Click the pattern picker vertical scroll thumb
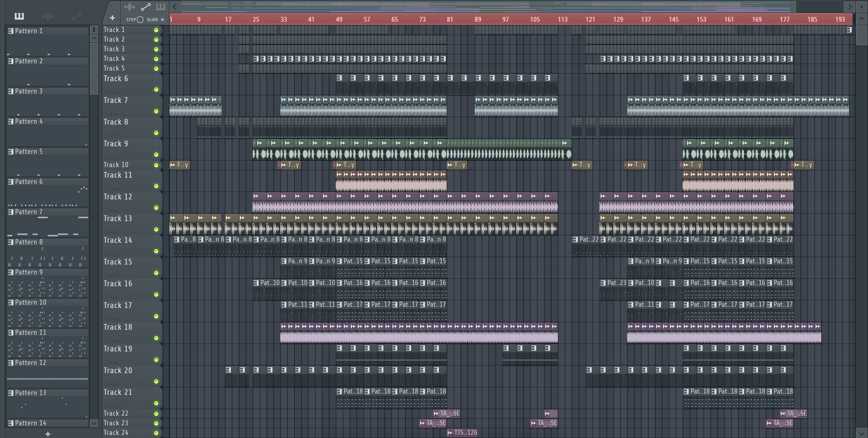 point(94,68)
